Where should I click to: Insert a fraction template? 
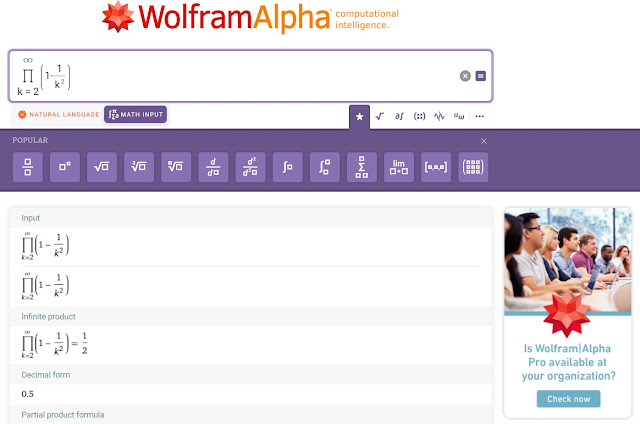pyautogui.click(x=28, y=167)
